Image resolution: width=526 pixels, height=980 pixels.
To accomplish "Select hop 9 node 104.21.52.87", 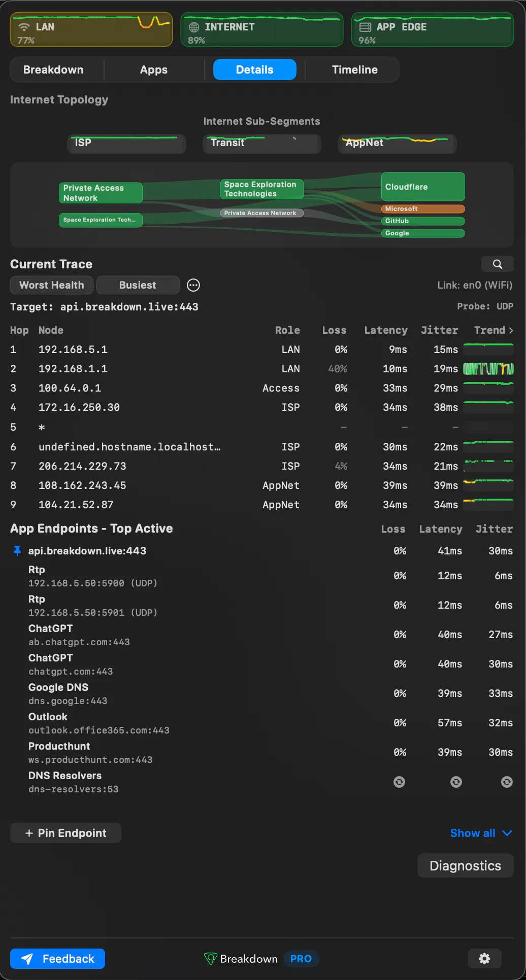I will click(x=261, y=505).
